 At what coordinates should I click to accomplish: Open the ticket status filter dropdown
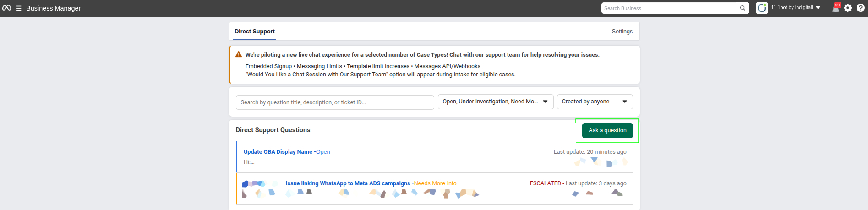tap(496, 102)
